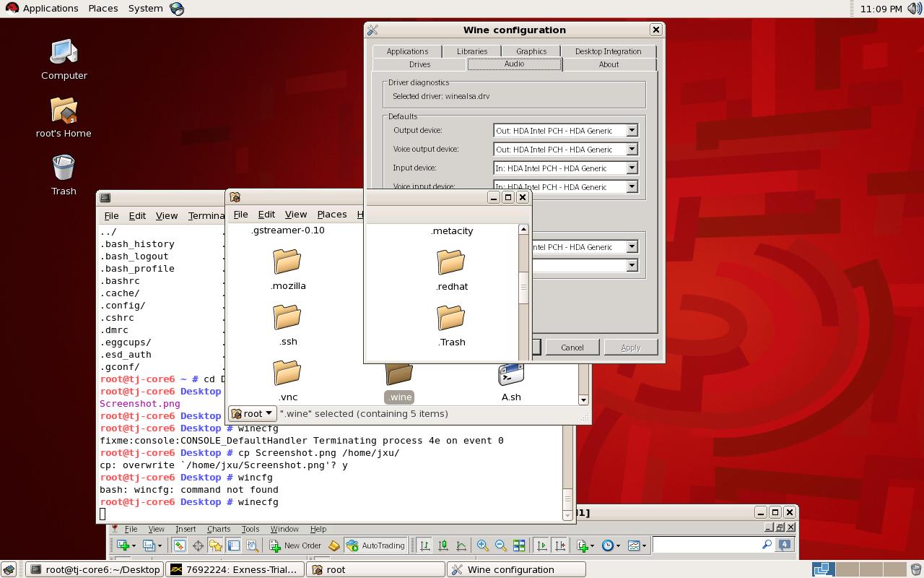The image size is (924, 578).
Task: Select the .wine folder icon
Action: click(x=399, y=374)
